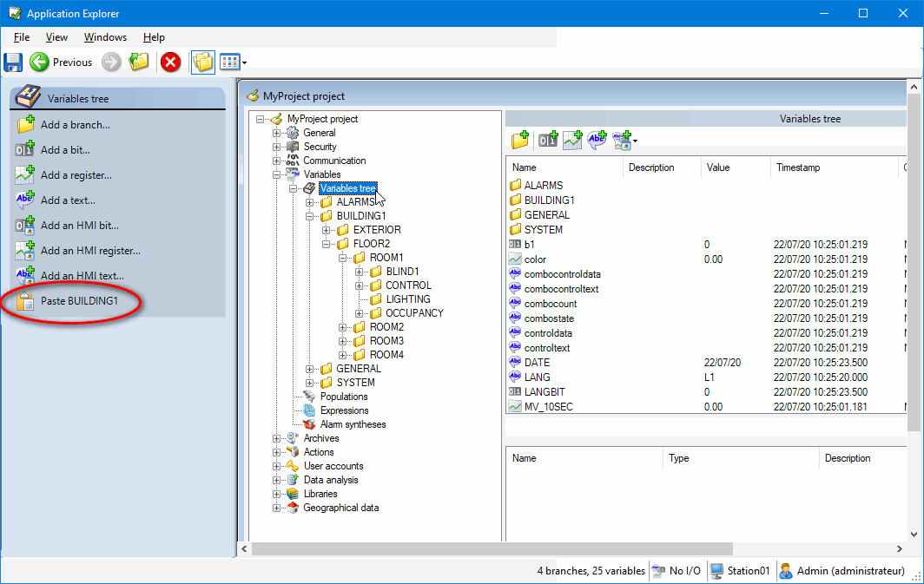Click add register icon in right pane toolbar
924x584 pixels.
click(572, 140)
